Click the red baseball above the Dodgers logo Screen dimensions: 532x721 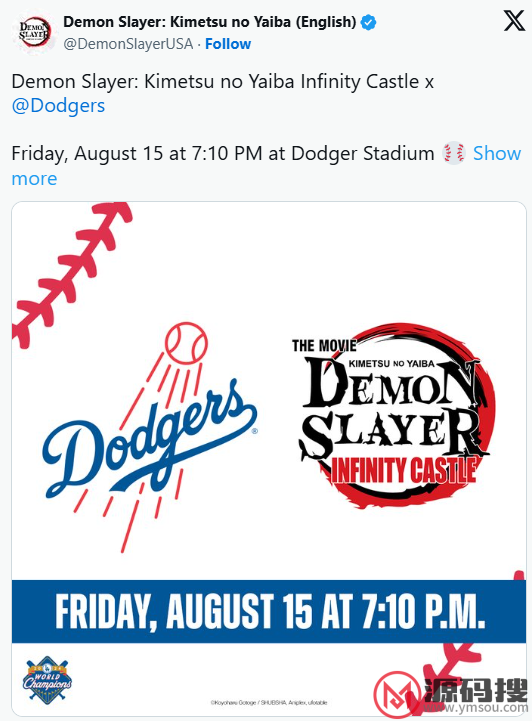point(186,343)
